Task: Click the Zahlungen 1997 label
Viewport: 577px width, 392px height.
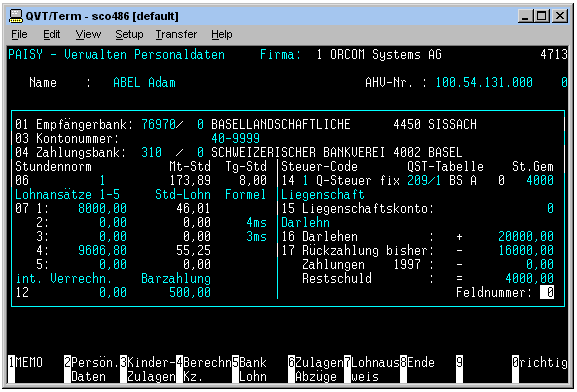Action: click(x=361, y=264)
